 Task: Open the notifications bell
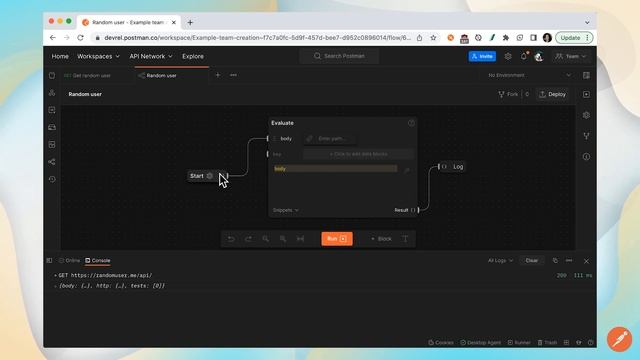[x=524, y=56]
